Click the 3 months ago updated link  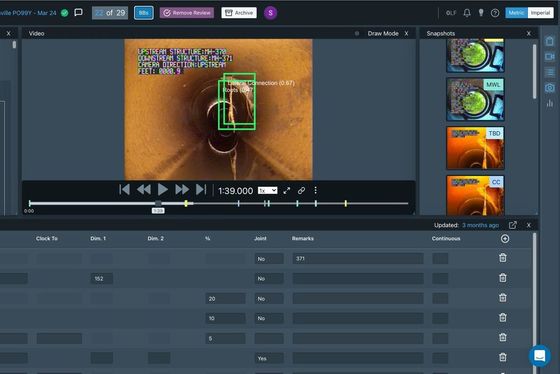(480, 225)
